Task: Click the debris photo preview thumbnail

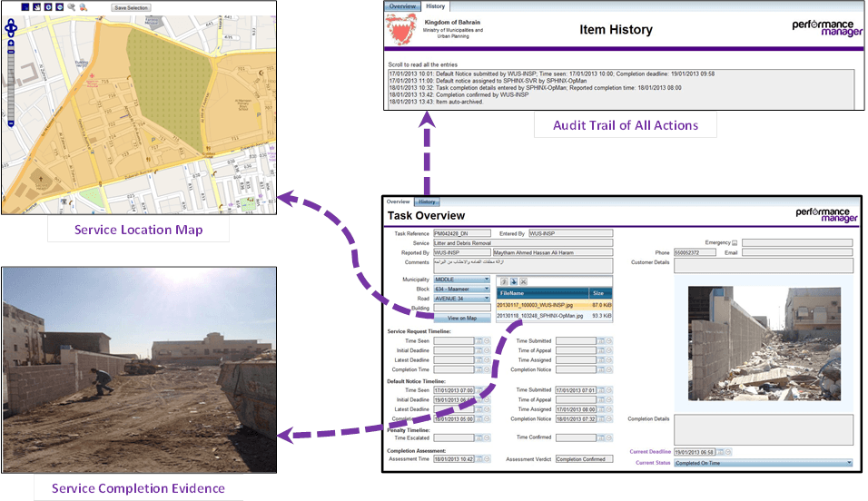Action: pyautogui.click(x=764, y=343)
